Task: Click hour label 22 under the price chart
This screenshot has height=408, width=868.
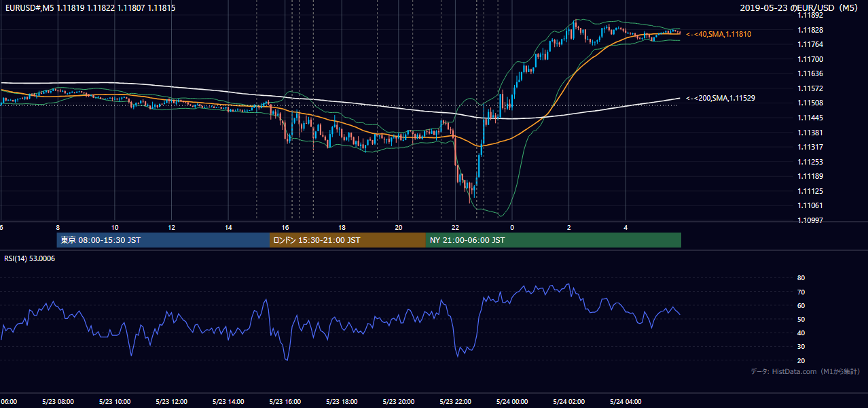Action: click(x=456, y=228)
